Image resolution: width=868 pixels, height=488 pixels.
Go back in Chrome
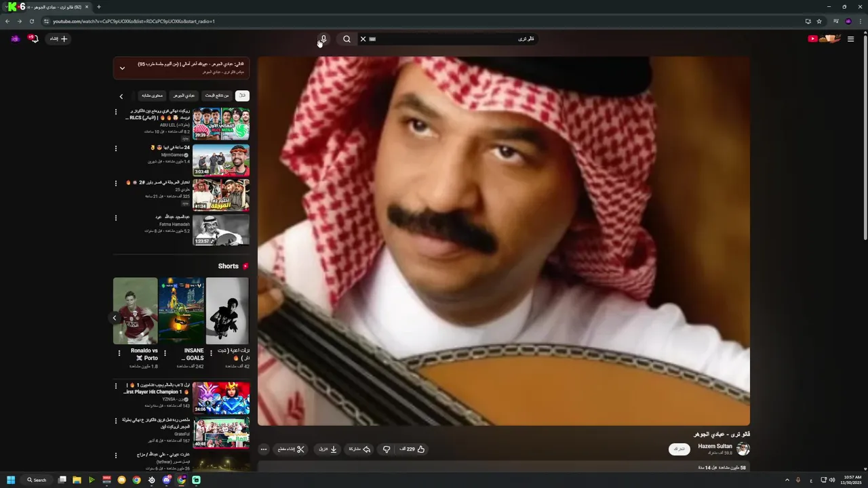7,21
